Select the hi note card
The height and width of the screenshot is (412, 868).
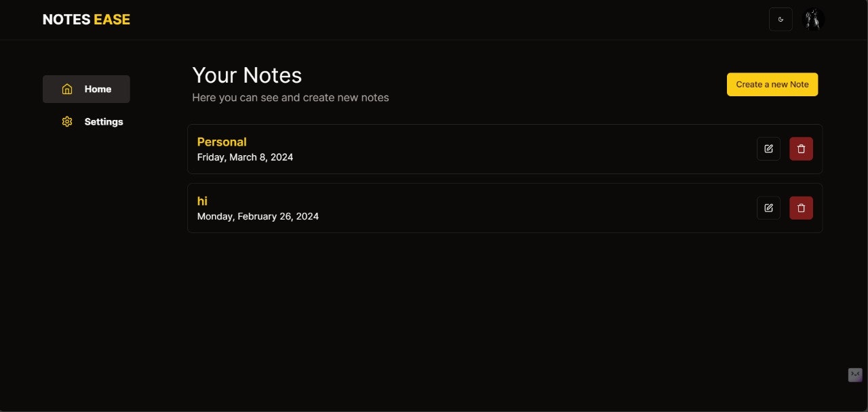pos(475,208)
